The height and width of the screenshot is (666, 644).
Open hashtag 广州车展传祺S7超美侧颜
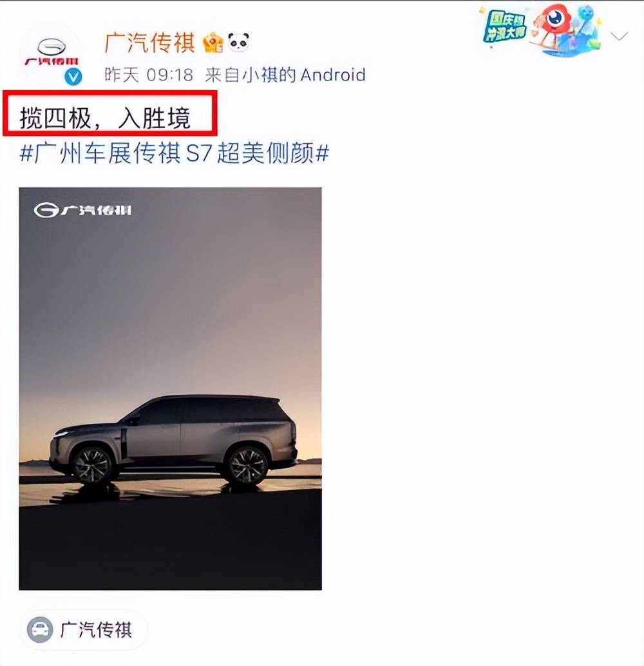(x=175, y=153)
